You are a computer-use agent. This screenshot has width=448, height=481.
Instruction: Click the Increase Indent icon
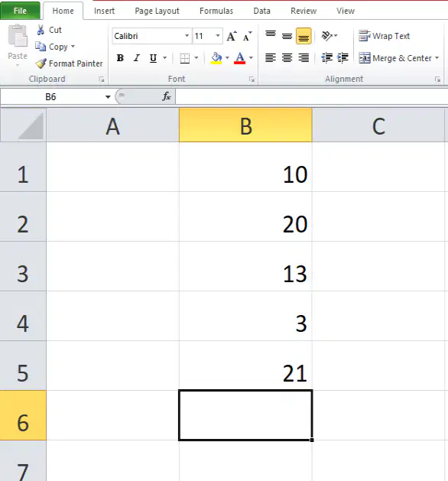pyautogui.click(x=342, y=57)
